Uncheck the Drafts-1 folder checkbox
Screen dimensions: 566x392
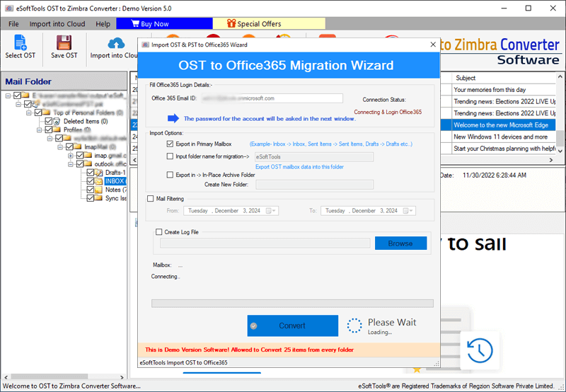[91, 173]
